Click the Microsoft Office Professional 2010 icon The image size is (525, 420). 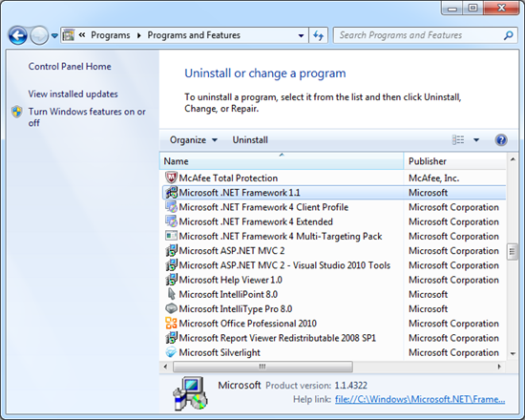click(x=171, y=323)
